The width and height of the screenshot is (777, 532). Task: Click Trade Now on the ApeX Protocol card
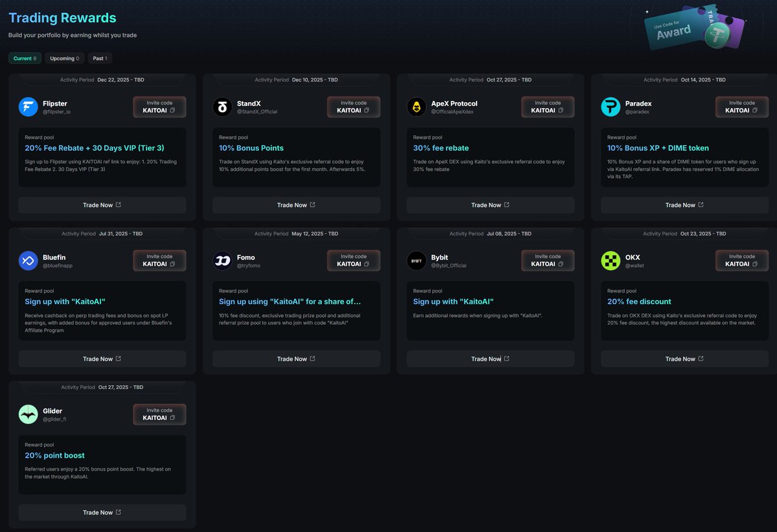491,205
